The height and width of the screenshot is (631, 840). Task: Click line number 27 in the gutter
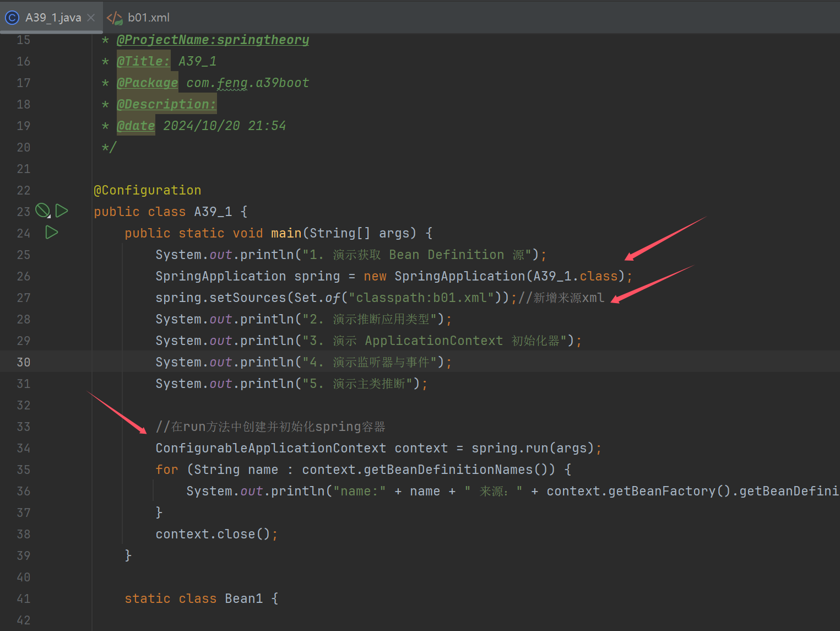click(x=24, y=298)
